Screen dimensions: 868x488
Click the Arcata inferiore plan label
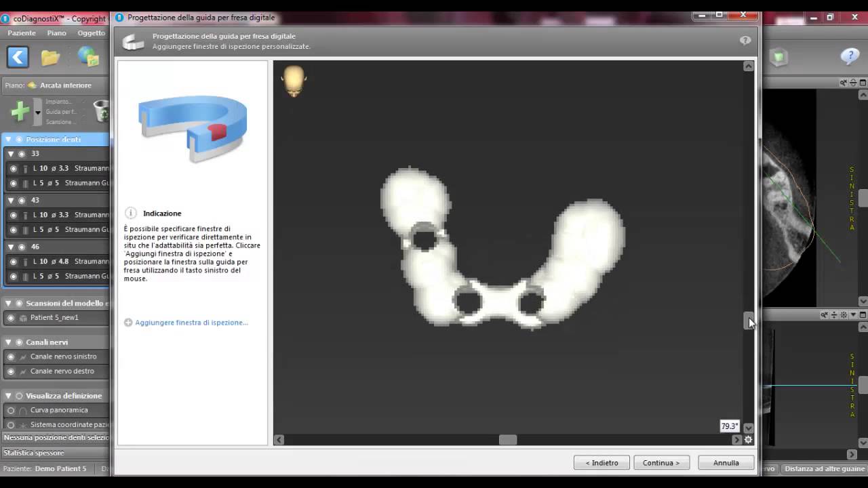(65, 85)
